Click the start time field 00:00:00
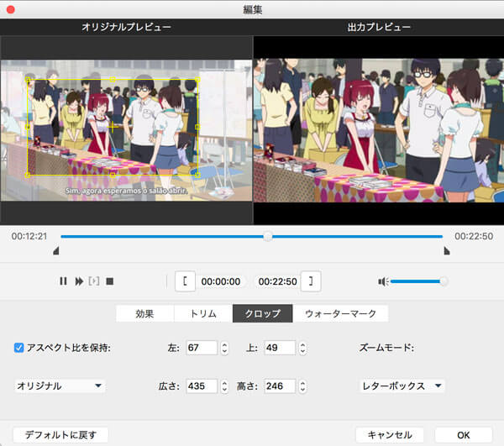Screen dimensions: 504x446 (x=221, y=281)
